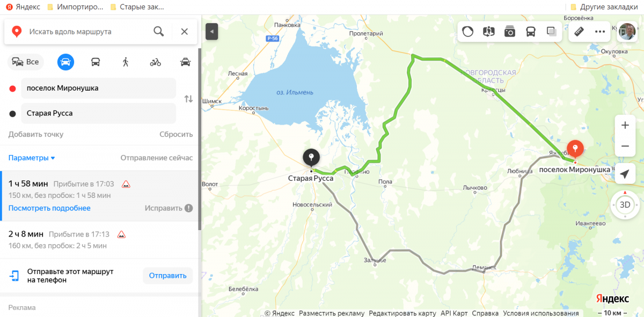Click the Отправить button
Screen dimensions: 644x317
tap(167, 276)
